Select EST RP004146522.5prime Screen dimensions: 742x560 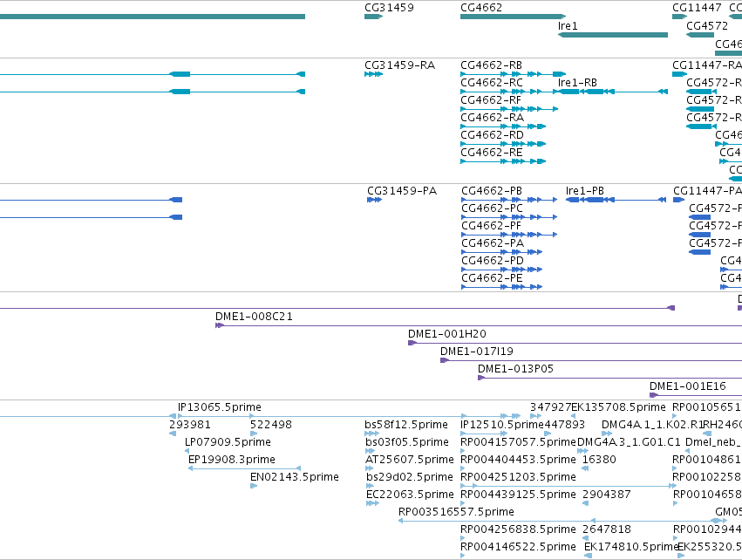point(519,547)
